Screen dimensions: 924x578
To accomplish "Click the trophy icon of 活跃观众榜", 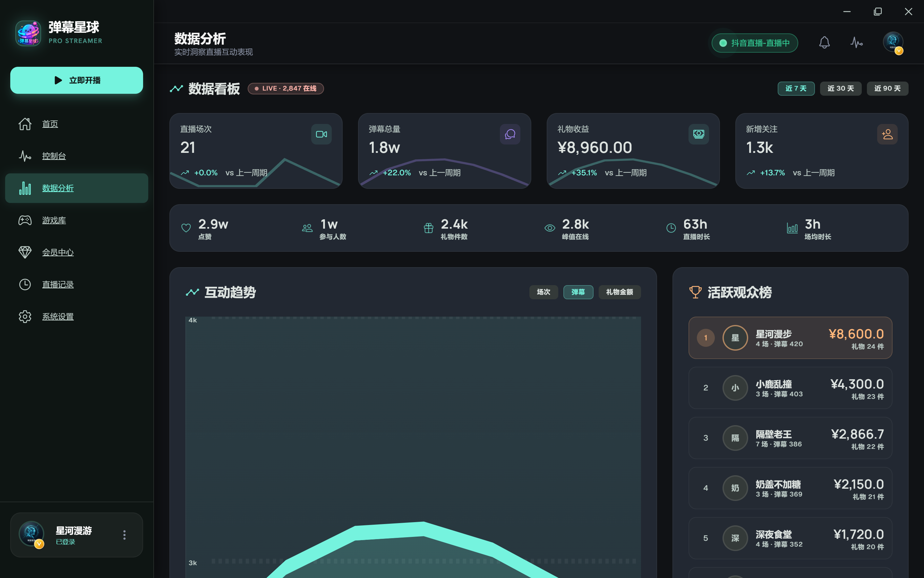I will pyautogui.click(x=695, y=293).
